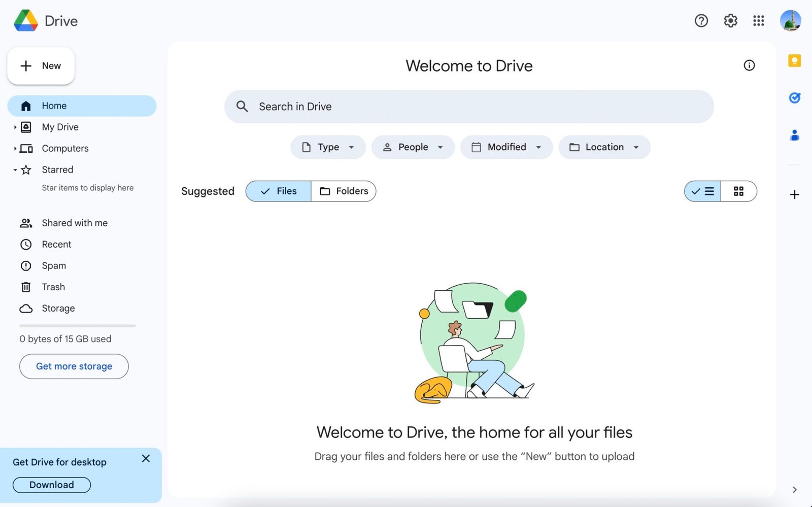Switch to grid view layout

(738, 191)
